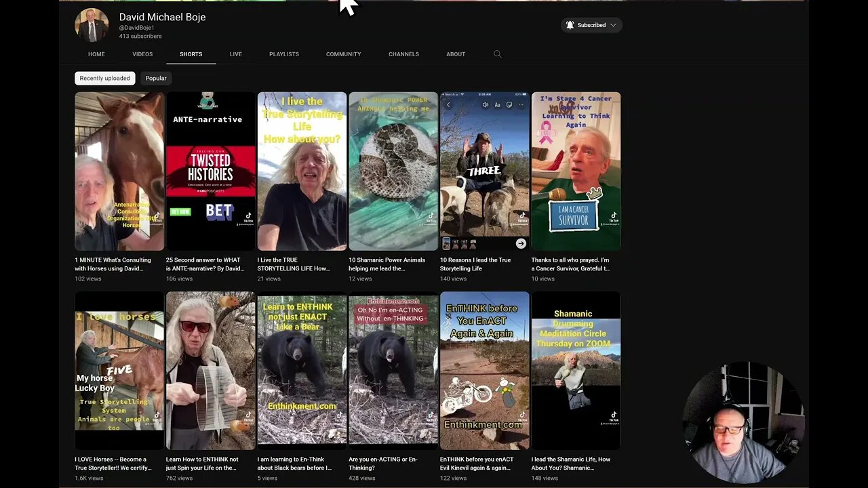Image resolution: width=868 pixels, height=488 pixels.
Task: Open the ABOUT tab
Action: (x=456, y=54)
